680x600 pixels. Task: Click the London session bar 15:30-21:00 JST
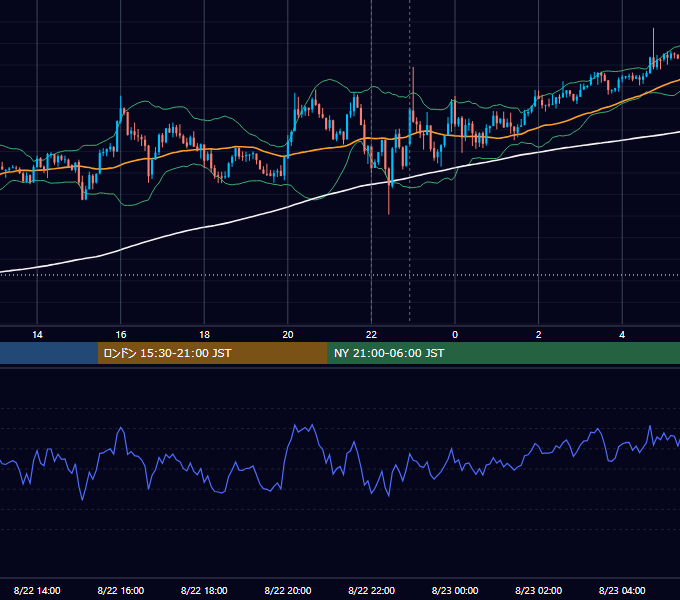(212, 353)
